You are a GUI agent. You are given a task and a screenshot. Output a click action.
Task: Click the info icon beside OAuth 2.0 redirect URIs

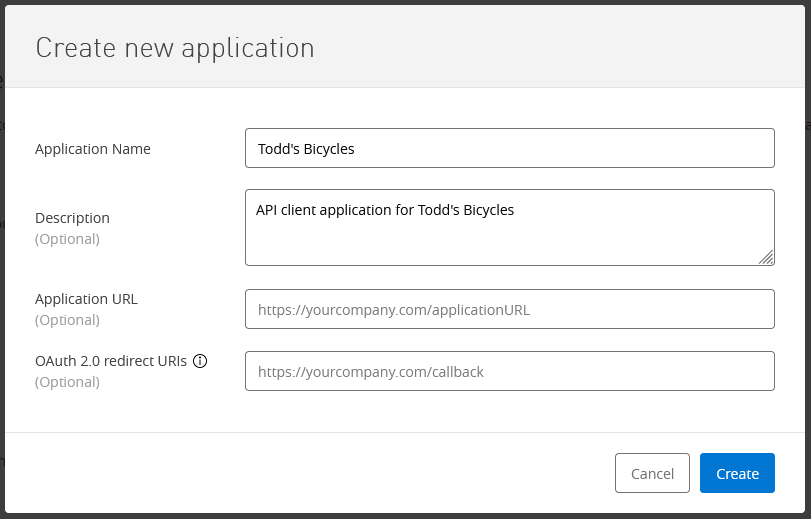[x=200, y=362]
